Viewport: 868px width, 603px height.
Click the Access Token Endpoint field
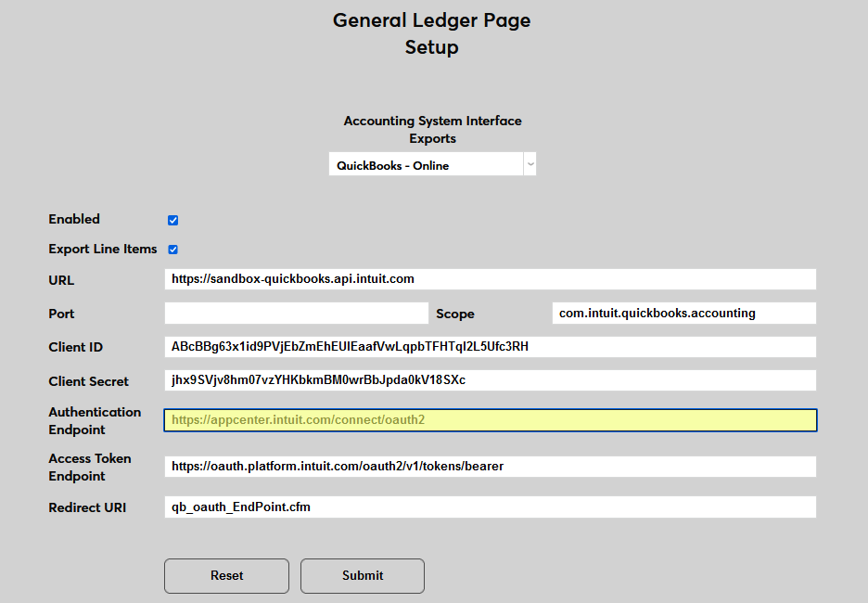click(490, 467)
